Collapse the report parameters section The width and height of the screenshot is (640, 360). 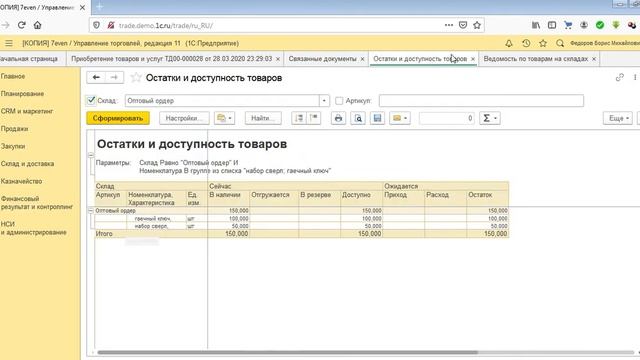pos(91,155)
